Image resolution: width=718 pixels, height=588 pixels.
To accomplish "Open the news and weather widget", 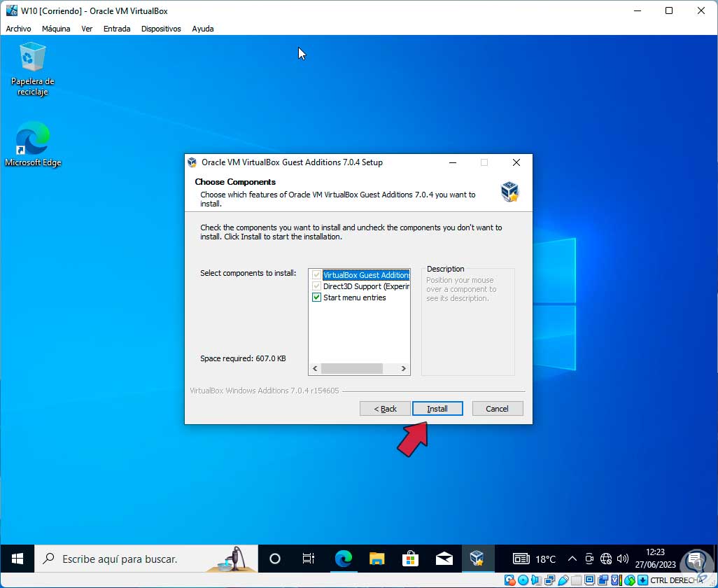I will pyautogui.click(x=521, y=559).
